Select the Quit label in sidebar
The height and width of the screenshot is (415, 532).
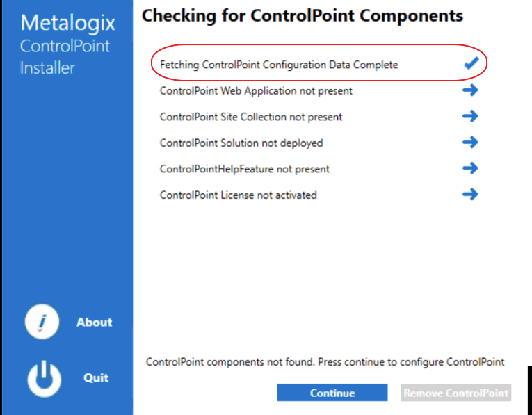coord(96,378)
